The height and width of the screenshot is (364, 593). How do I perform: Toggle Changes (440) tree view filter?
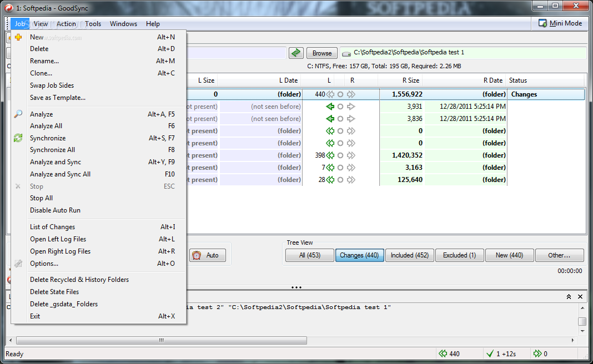(x=359, y=255)
